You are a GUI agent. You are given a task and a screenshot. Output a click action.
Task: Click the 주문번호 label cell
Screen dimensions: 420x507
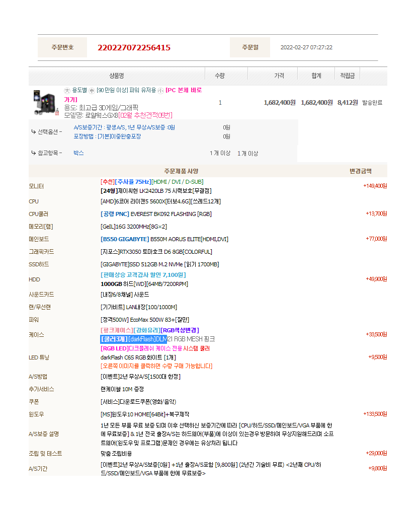(62, 47)
